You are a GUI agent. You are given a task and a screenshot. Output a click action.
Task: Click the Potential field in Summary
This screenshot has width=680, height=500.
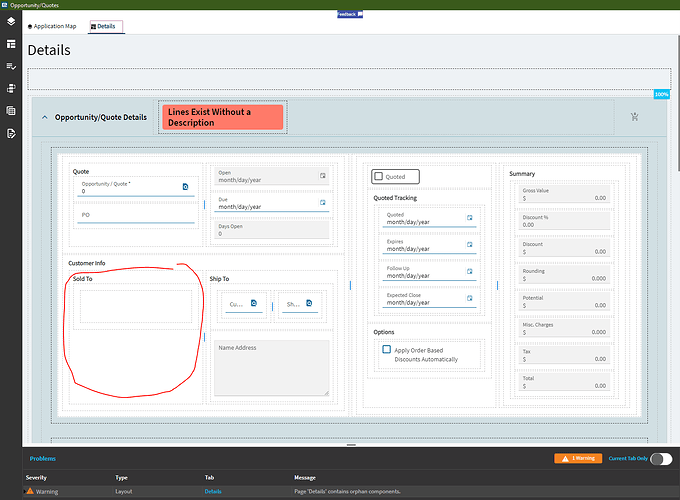[x=564, y=301]
